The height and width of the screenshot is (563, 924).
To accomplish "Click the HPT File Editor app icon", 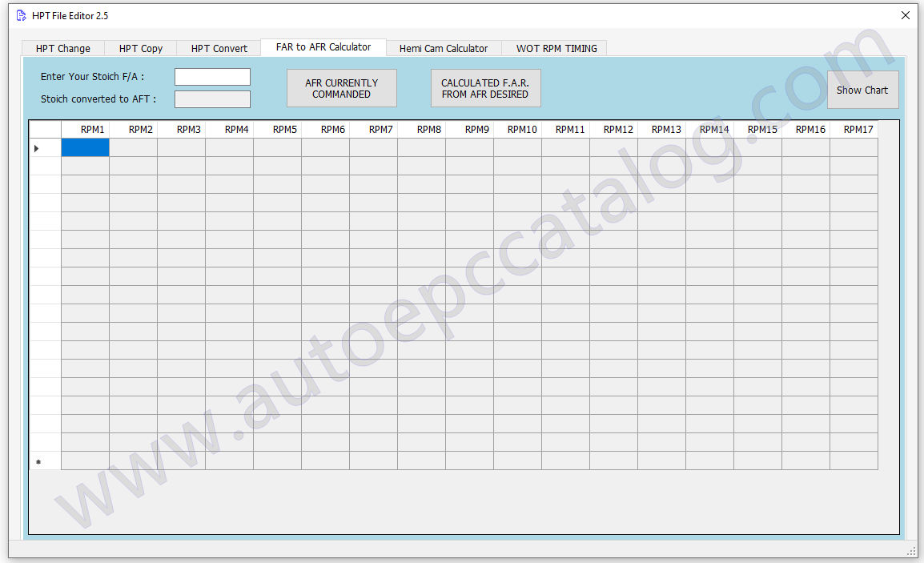I will click(22, 15).
